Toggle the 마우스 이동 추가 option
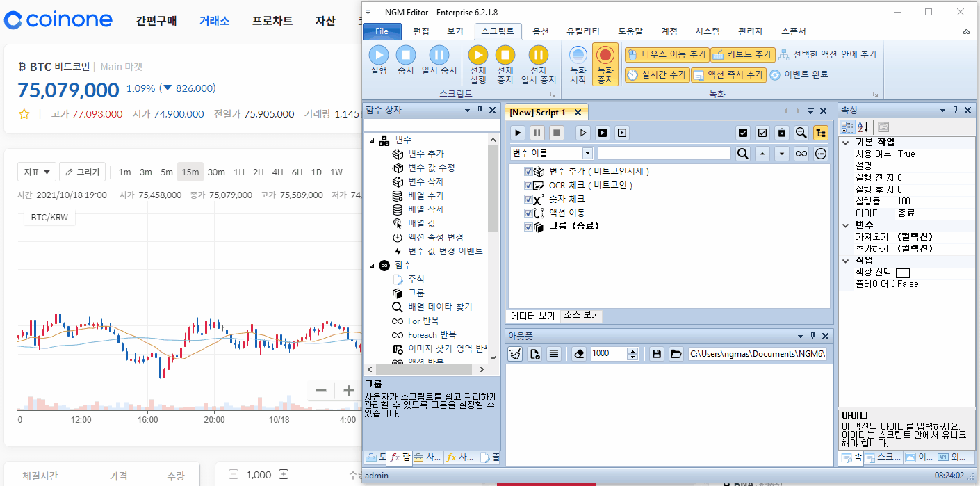This screenshot has width=980, height=486. pyautogui.click(x=667, y=54)
